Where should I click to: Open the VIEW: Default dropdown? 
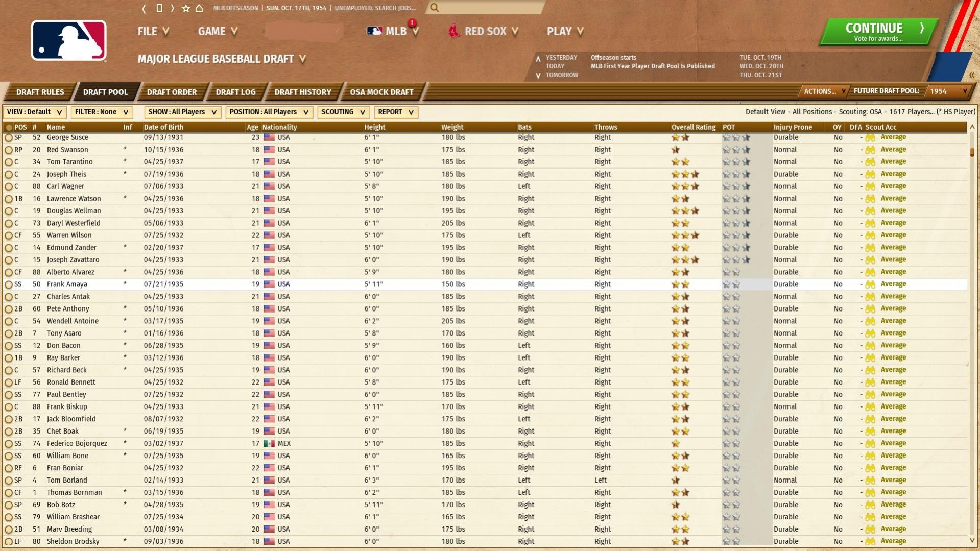[x=34, y=112]
